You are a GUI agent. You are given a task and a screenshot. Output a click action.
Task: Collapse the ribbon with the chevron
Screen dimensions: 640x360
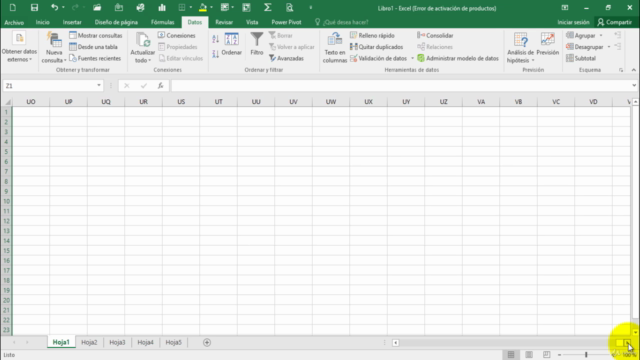pos(633,70)
